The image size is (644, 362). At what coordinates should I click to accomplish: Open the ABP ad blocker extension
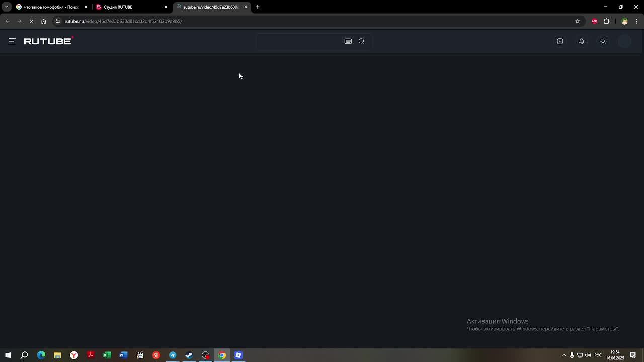coord(594,21)
